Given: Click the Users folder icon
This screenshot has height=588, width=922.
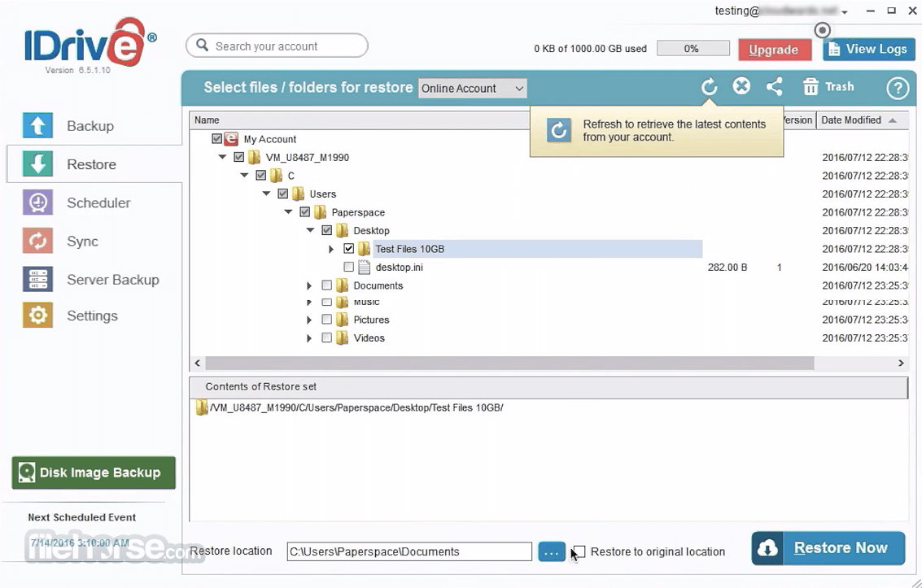Looking at the screenshot, I should [298, 194].
